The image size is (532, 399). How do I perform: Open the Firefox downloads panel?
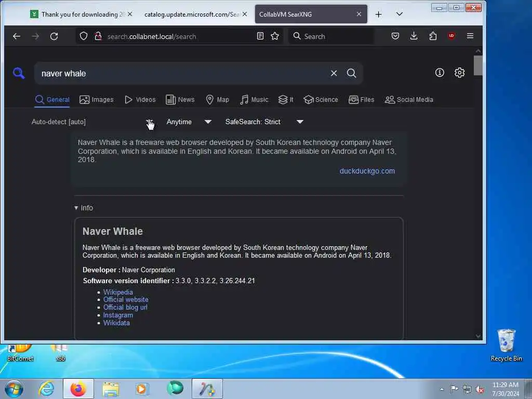click(x=414, y=36)
